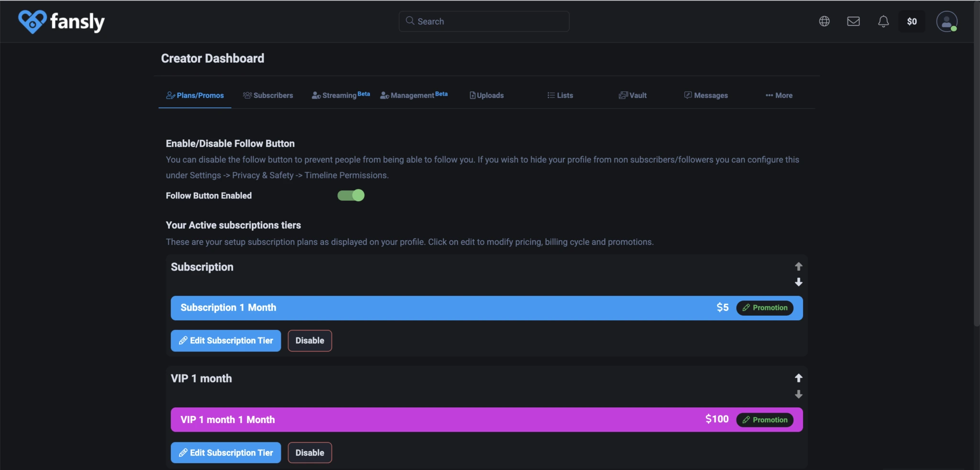Expand the VIP 1 month plan bar
Viewport: 980px width, 470px height.
tap(431, 420)
